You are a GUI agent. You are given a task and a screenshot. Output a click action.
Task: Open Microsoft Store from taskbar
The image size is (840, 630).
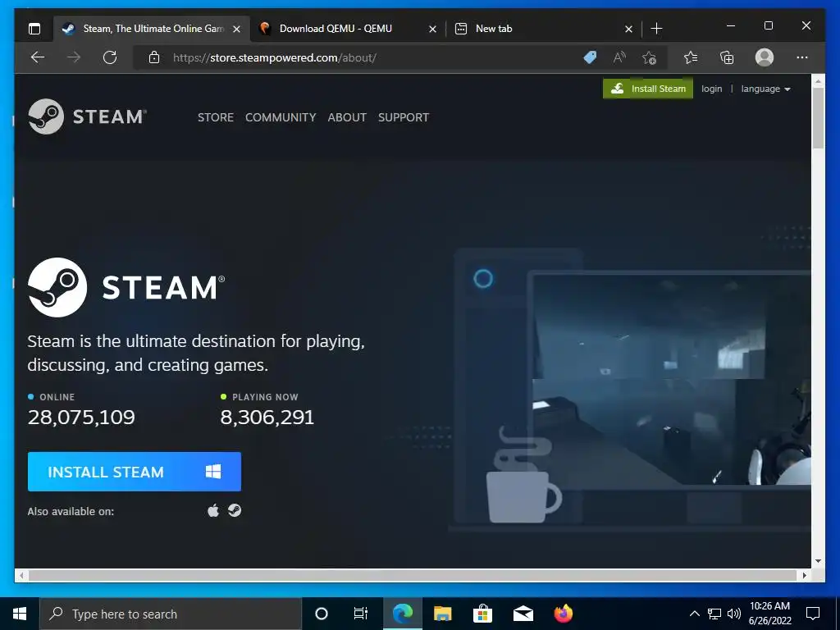click(482, 614)
